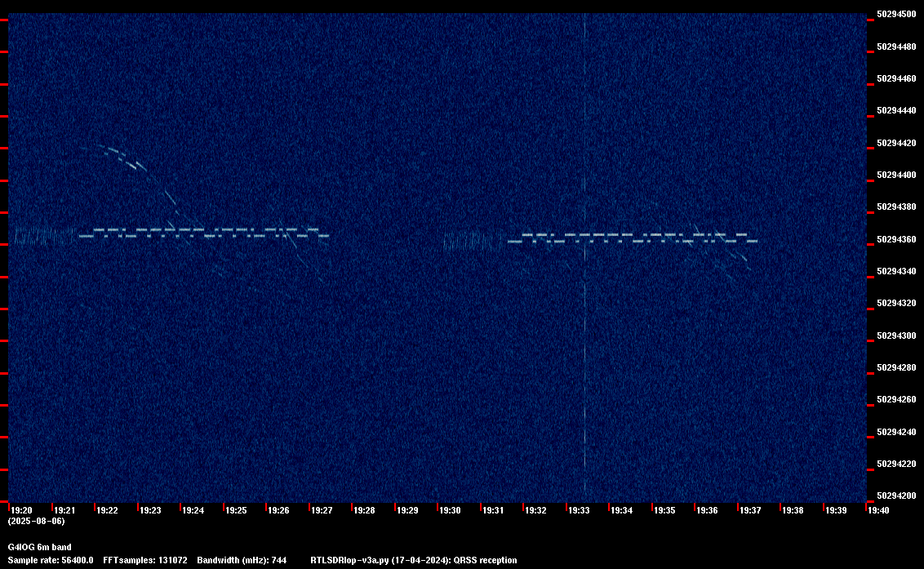The height and width of the screenshot is (569, 924).
Task: Select the 50294360 frequency label
Action: [896, 239]
